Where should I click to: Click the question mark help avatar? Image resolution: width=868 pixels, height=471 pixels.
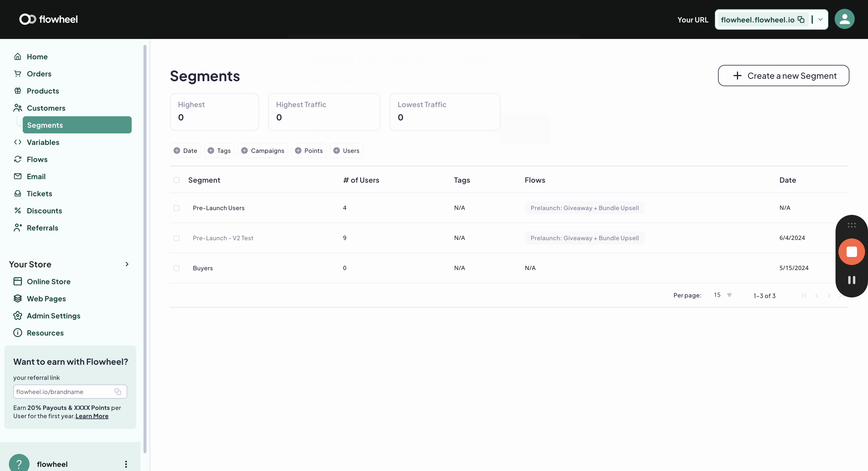click(x=19, y=464)
